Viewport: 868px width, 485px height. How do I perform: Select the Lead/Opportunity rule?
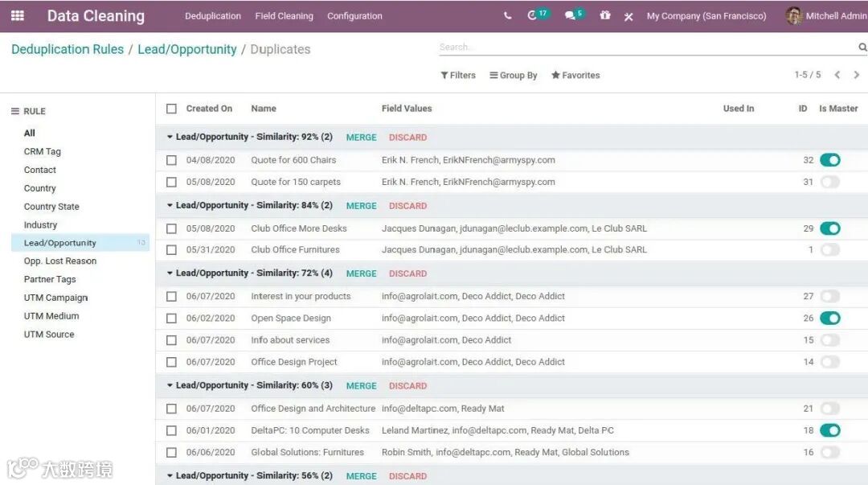click(x=80, y=243)
